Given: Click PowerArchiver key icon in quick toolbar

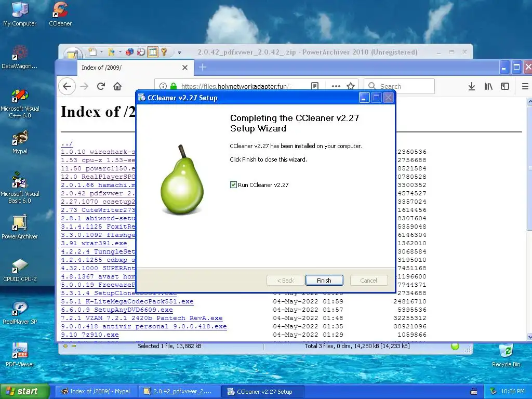Looking at the screenshot, I should click(x=164, y=52).
